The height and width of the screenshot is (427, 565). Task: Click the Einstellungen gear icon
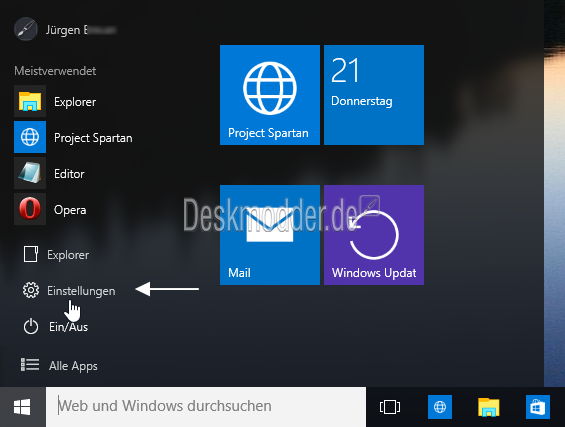tap(31, 290)
